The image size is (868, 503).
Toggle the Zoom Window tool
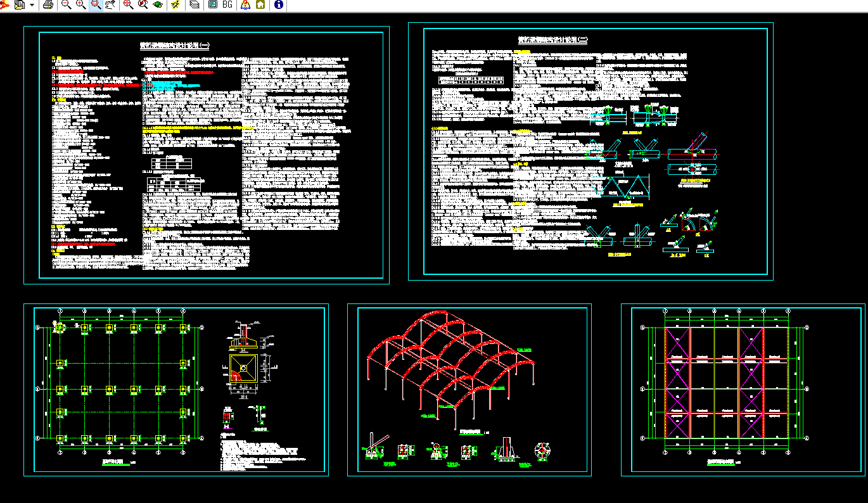coord(96,4)
